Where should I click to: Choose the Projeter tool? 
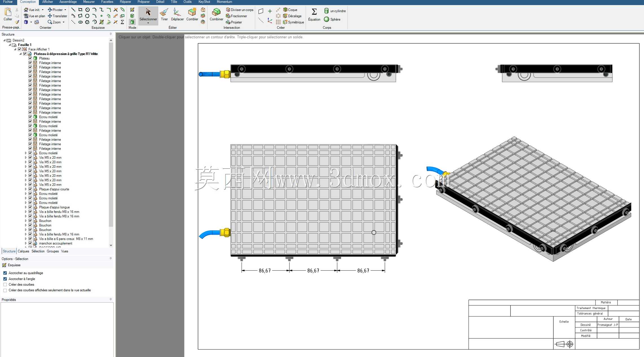[234, 22]
